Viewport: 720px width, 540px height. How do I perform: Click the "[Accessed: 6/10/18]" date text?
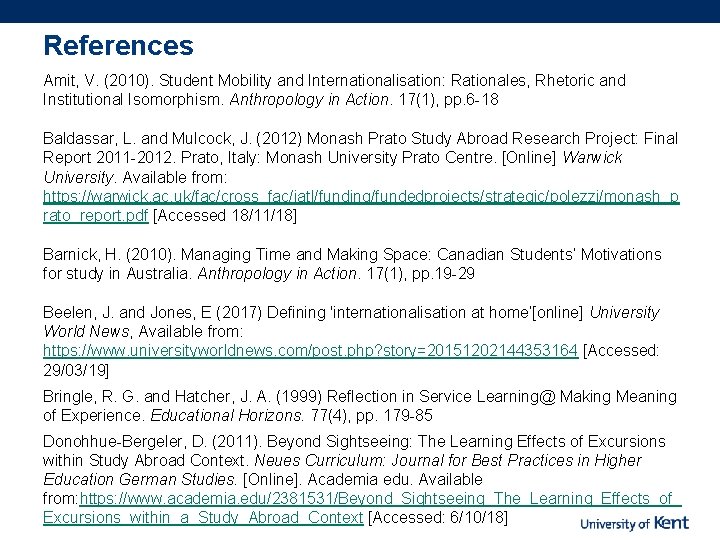pos(438,517)
